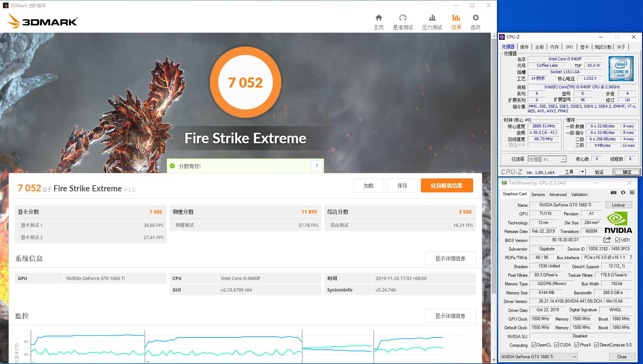Click the GPU-Z refresh icon

(623, 193)
